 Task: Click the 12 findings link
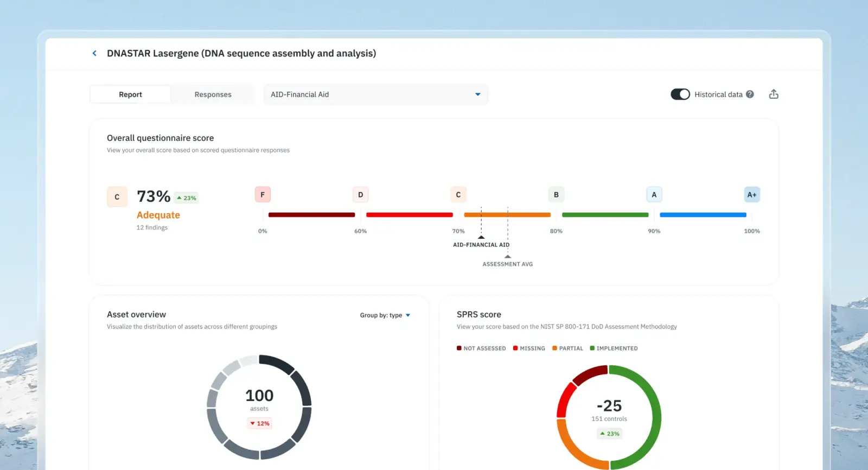(152, 227)
